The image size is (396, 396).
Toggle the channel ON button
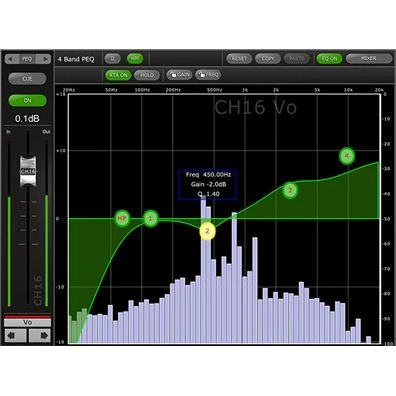(27, 100)
